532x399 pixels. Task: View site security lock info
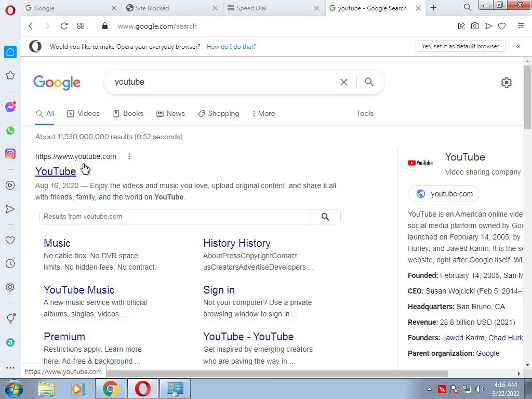pyautogui.click(x=105, y=26)
